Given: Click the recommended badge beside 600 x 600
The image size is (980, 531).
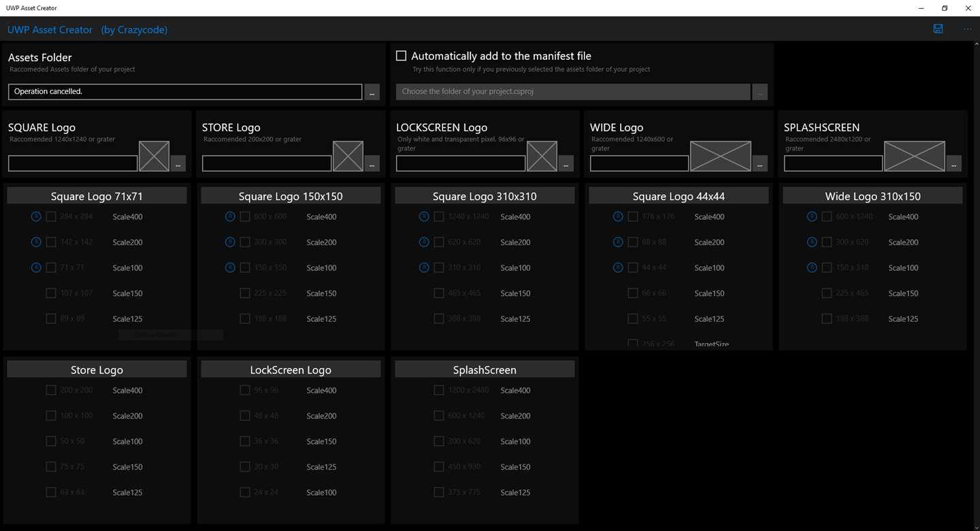Looking at the screenshot, I should pos(230,216).
